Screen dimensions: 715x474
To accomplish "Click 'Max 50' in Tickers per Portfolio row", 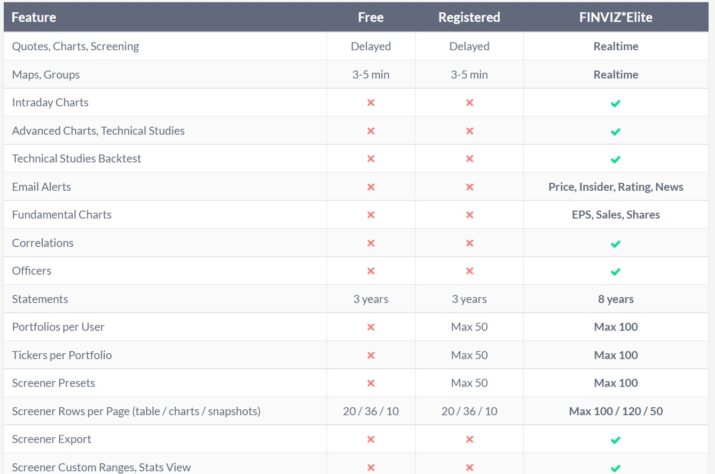I will point(469,355).
